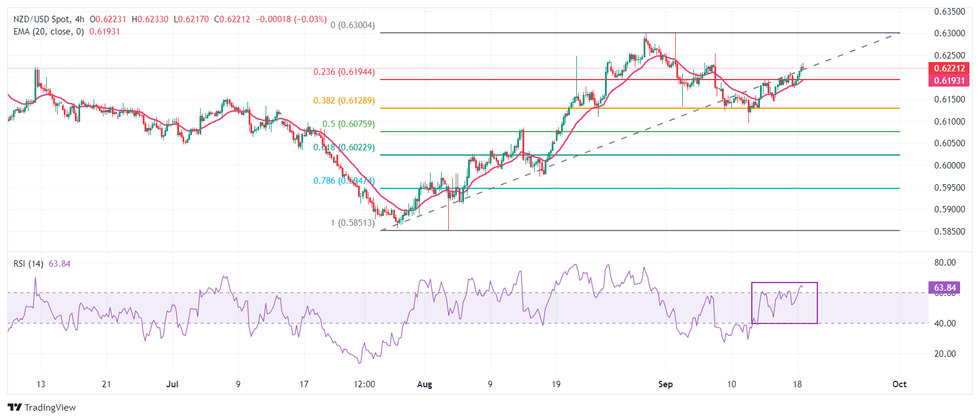Click the 0.62500 price axis label
Image resolution: width=980 pixels, height=420 pixels.
(949, 56)
